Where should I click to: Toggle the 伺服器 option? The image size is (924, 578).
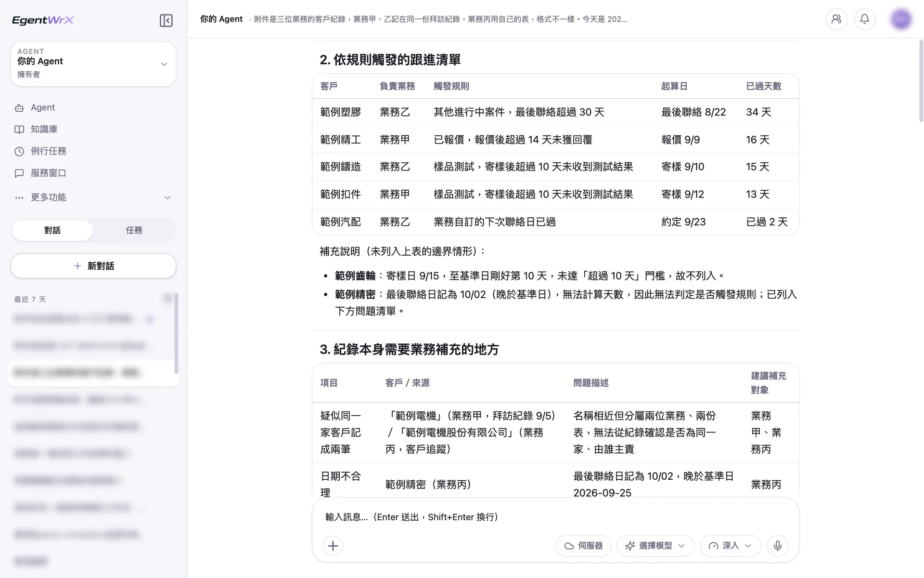coord(583,546)
